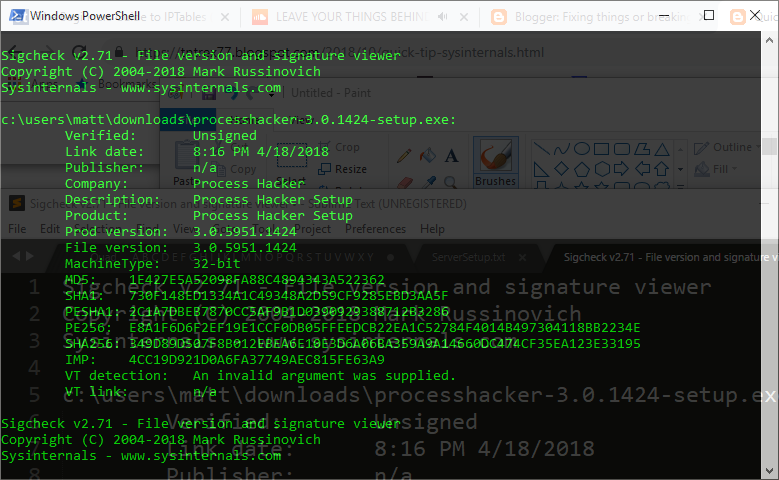The height and width of the screenshot is (480, 779).
Task: Choose the Line shape in Paint
Action: click(x=541, y=149)
